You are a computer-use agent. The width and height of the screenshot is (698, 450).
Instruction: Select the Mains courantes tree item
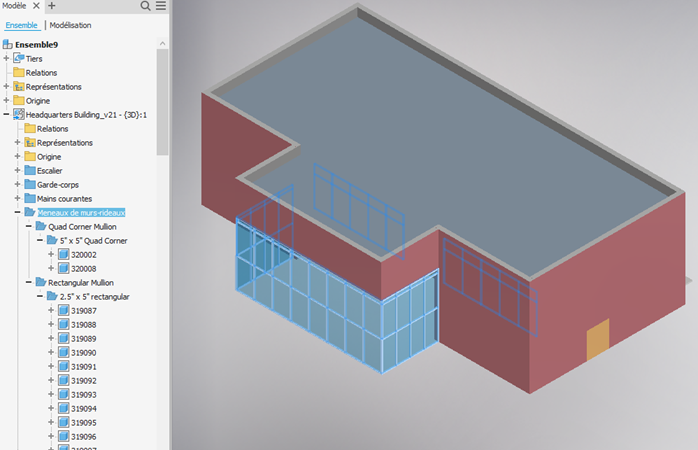coord(64,199)
